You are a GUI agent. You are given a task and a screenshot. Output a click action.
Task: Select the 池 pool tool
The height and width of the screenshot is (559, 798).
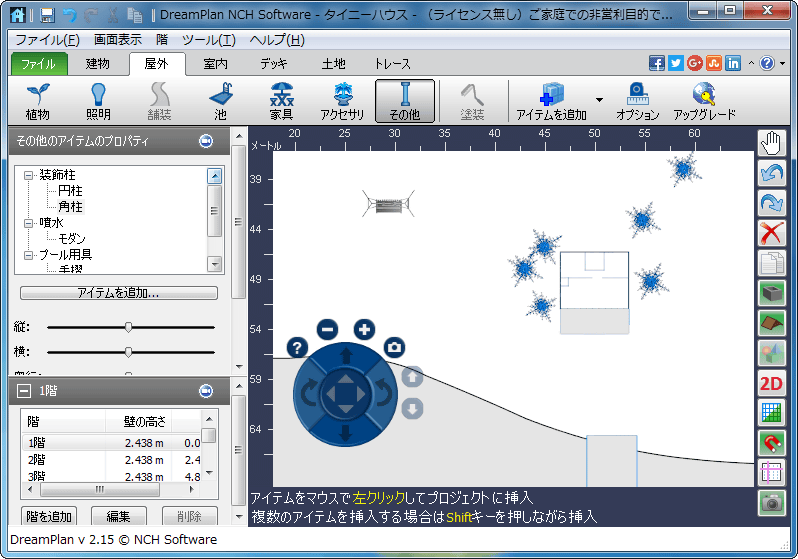220,101
